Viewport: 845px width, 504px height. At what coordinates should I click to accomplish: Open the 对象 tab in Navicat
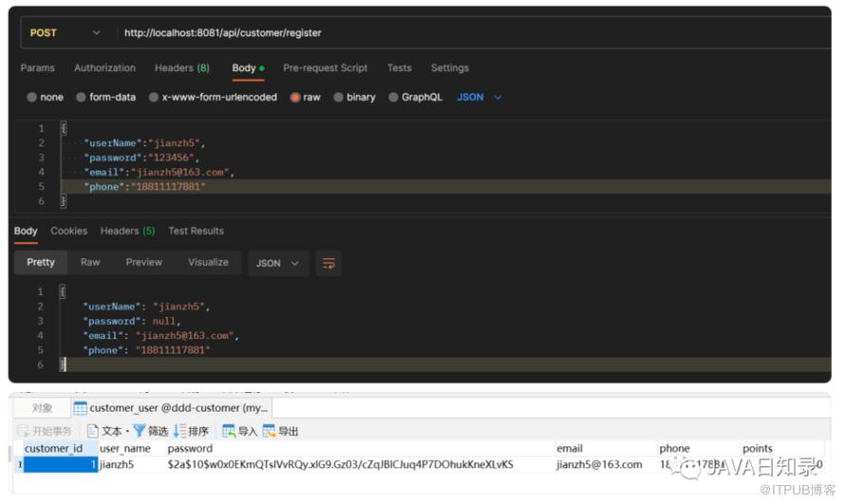tap(43, 408)
